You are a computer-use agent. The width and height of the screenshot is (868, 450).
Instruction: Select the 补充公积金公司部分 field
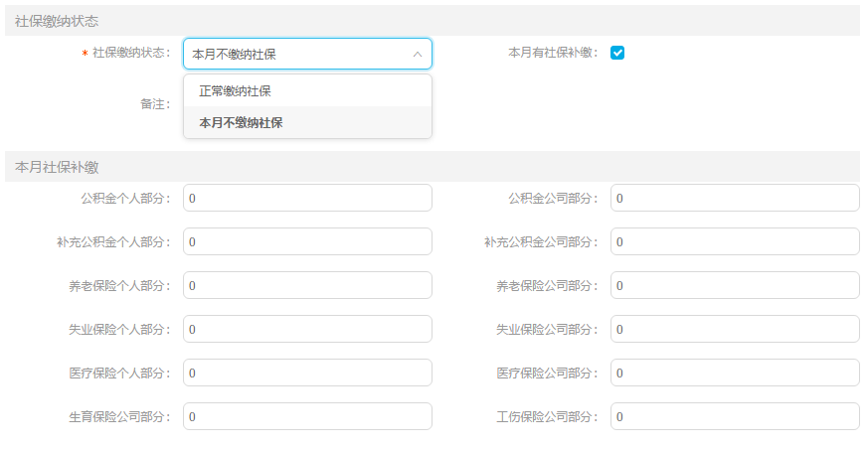pyautogui.click(x=735, y=241)
